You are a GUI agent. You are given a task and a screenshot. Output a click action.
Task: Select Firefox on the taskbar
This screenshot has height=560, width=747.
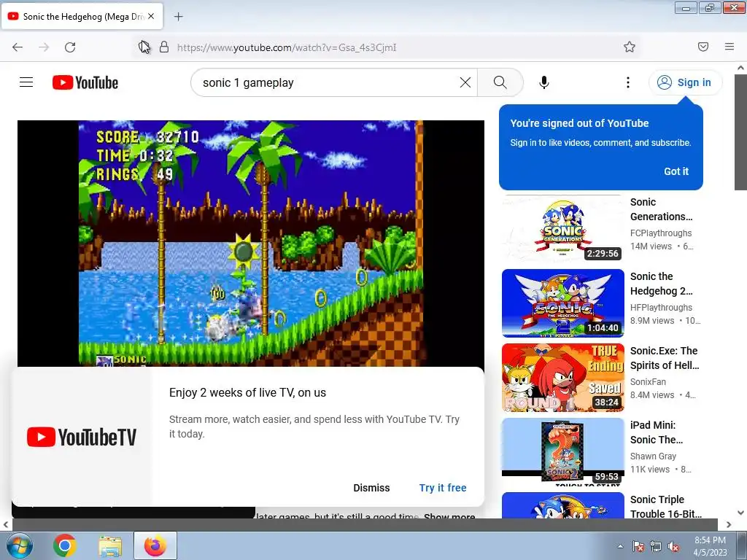point(155,545)
